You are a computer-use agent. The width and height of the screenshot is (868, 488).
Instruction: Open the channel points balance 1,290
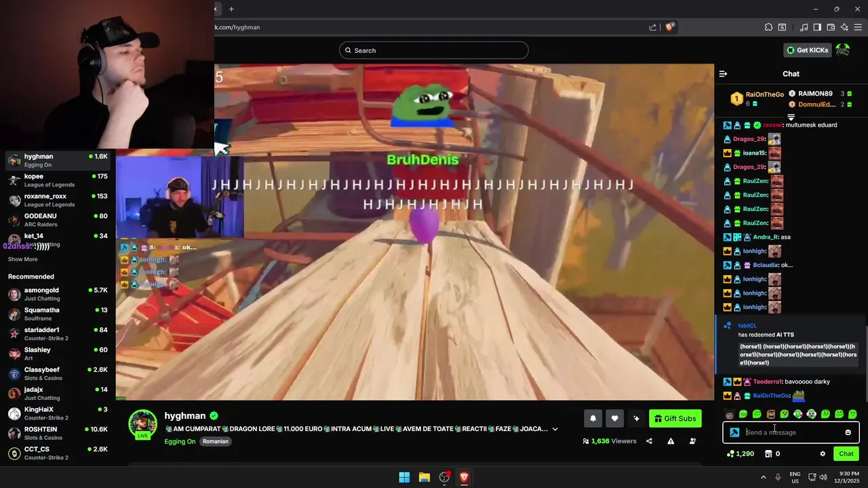(740, 453)
